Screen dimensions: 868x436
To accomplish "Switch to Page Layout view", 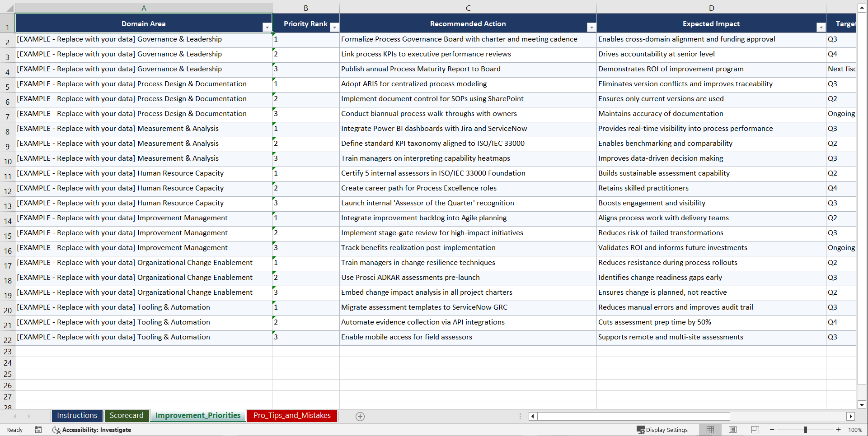I will tap(732, 430).
